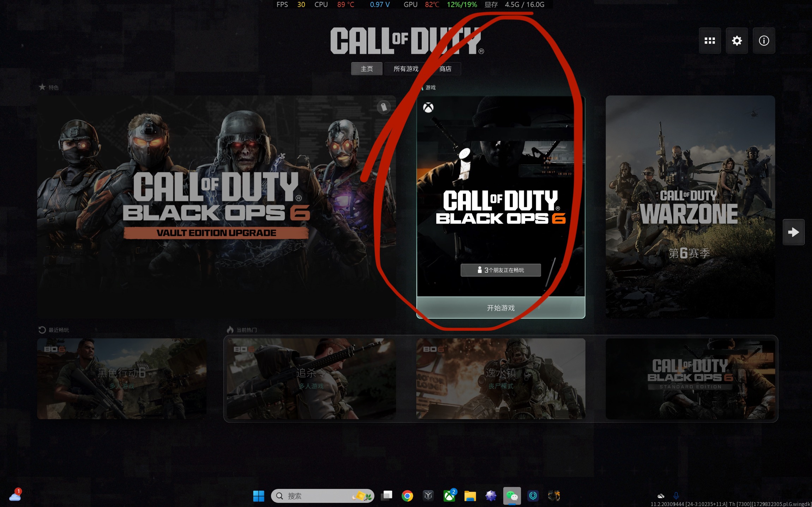
Task: Switch to the 所有游戏 tab
Action: point(406,69)
